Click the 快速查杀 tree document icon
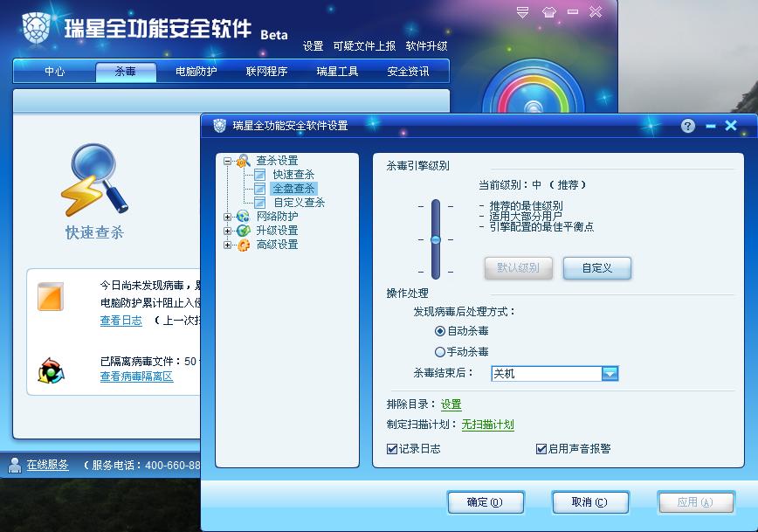This screenshot has height=532, width=758. (260, 175)
